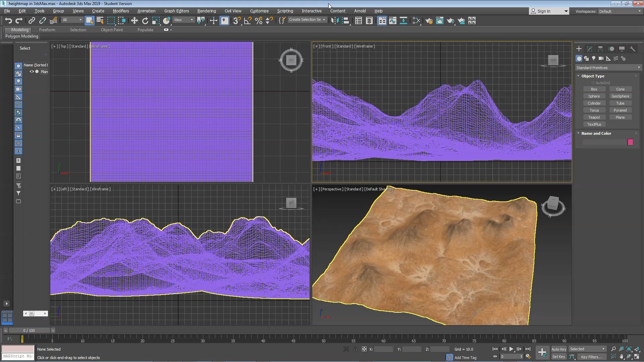
Task: Click the Undo arrow icon
Action: [8, 21]
